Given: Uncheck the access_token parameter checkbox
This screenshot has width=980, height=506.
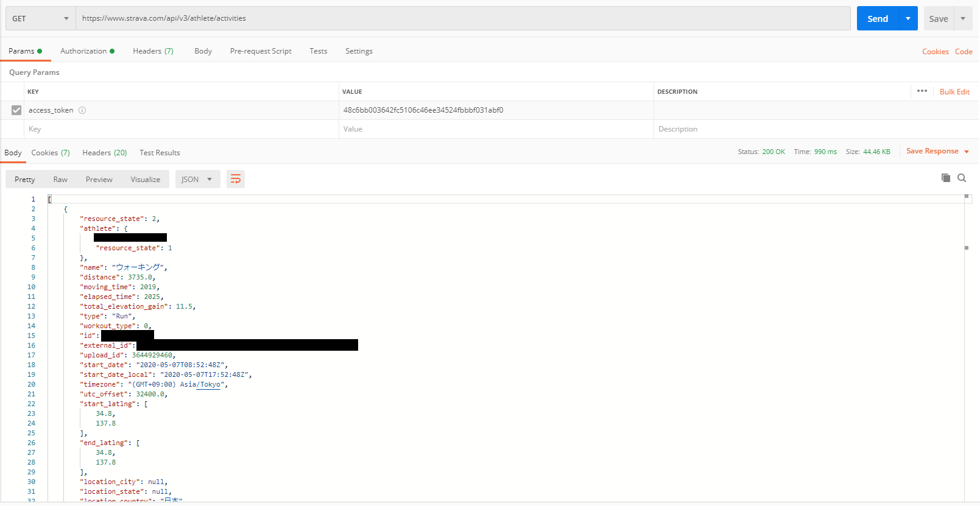Looking at the screenshot, I should pyautogui.click(x=16, y=110).
